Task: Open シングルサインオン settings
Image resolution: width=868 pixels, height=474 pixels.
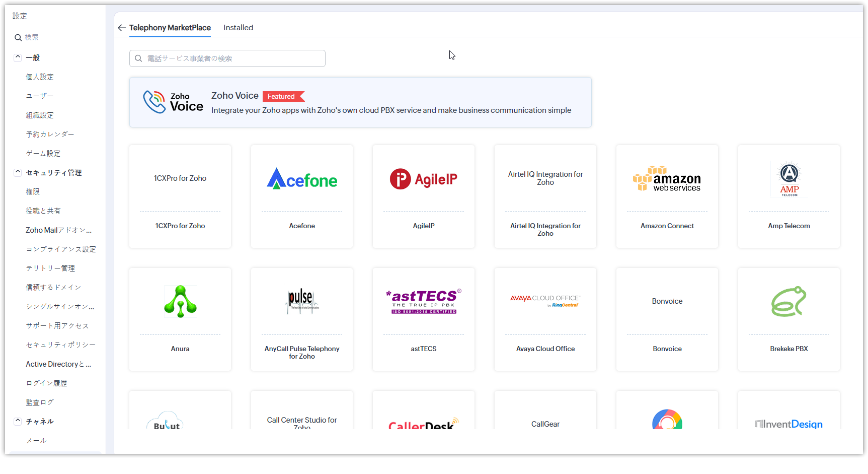Action: [60, 306]
